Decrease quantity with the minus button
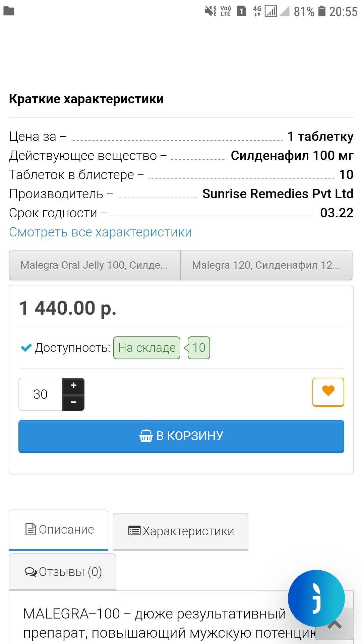Screen dimensions: 362x644 73,402
